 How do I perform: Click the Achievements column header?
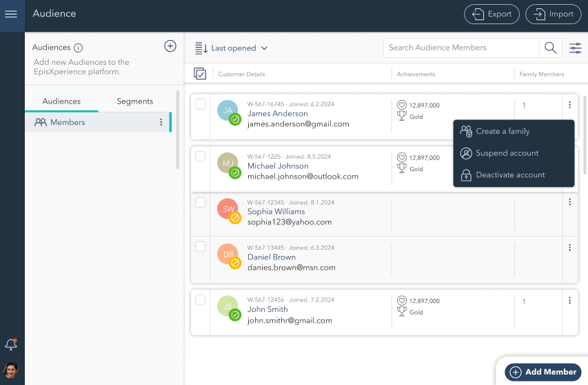point(416,75)
